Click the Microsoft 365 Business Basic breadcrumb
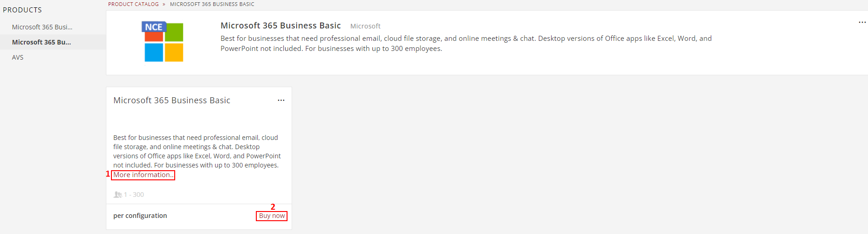 pyautogui.click(x=212, y=4)
